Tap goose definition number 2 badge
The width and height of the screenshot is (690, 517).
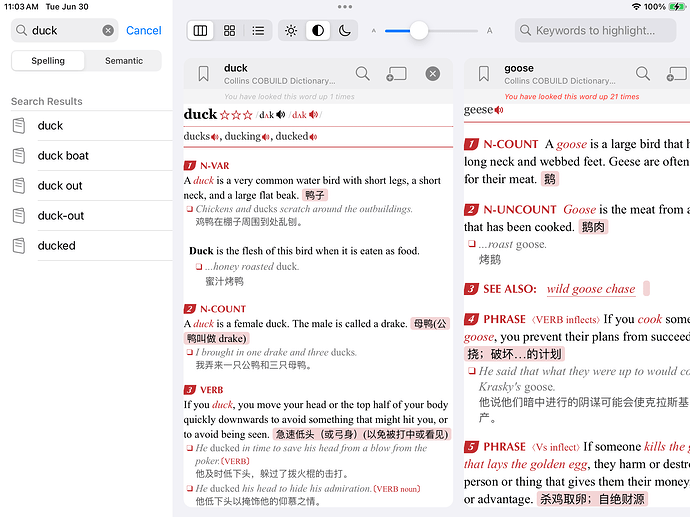(x=471, y=210)
